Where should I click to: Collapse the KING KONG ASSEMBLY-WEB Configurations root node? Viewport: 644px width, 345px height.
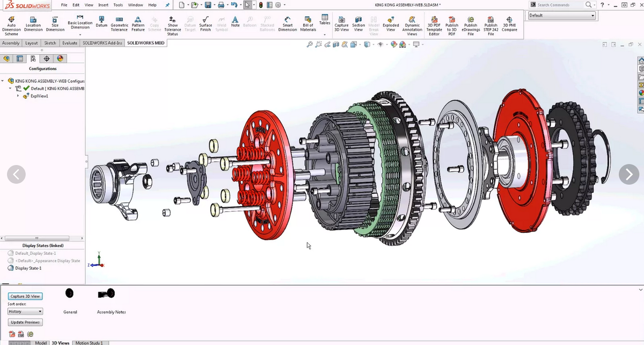pos(3,81)
